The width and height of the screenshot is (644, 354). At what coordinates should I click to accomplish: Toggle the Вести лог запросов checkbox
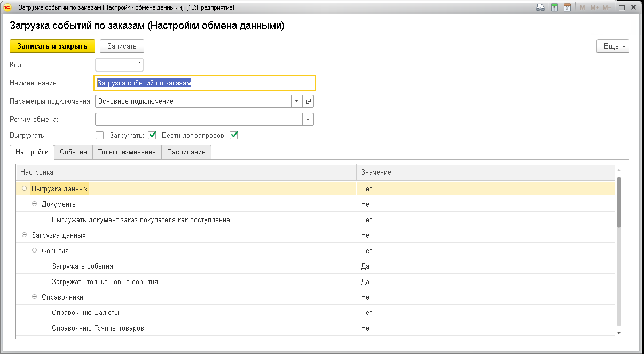click(x=233, y=135)
